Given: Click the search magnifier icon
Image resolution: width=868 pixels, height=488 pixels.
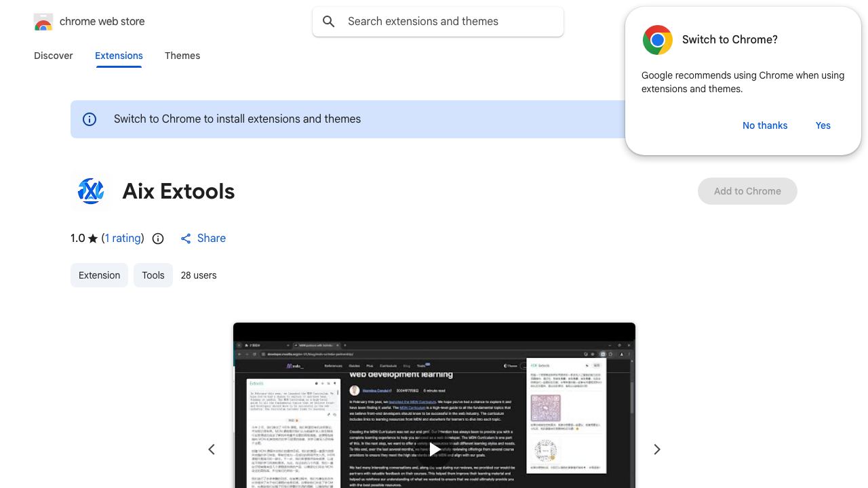Looking at the screenshot, I should coord(329,22).
